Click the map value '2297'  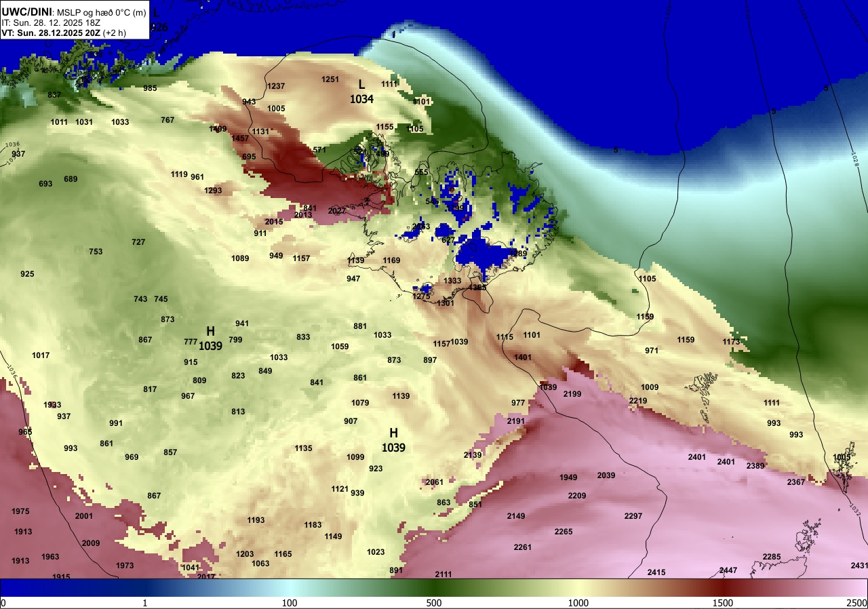[x=633, y=516]
